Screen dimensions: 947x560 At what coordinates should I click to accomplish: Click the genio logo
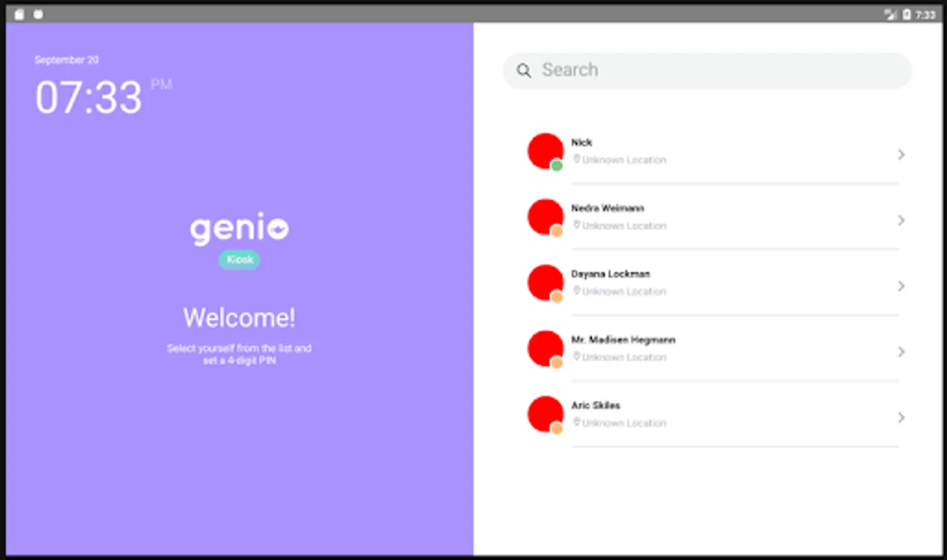pyautogui.click(x=239, y=228)
